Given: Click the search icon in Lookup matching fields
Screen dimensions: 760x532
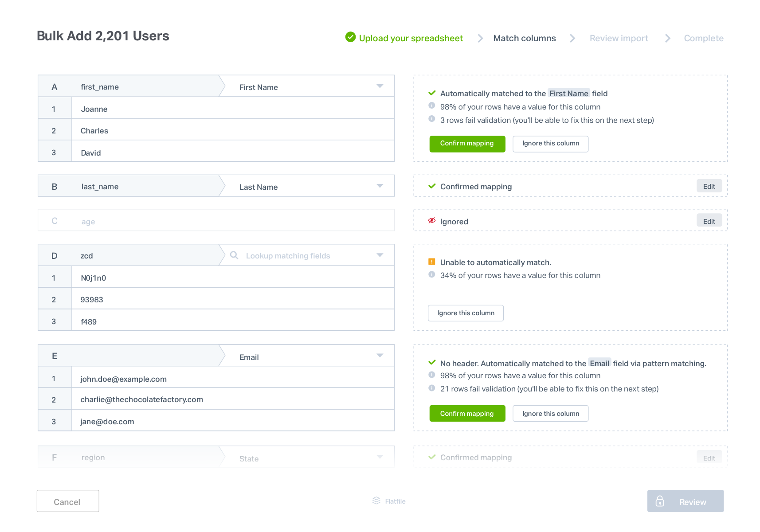Looking at the screenshot, I should click(x=234, y=255).
